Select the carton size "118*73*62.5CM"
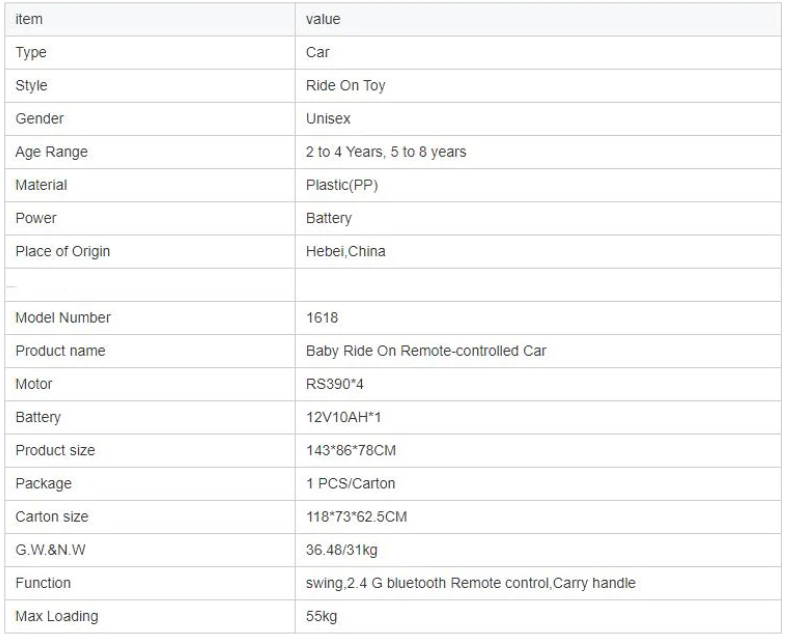The width and height of the screenshot is (788, 641). [x=357, y=517]
